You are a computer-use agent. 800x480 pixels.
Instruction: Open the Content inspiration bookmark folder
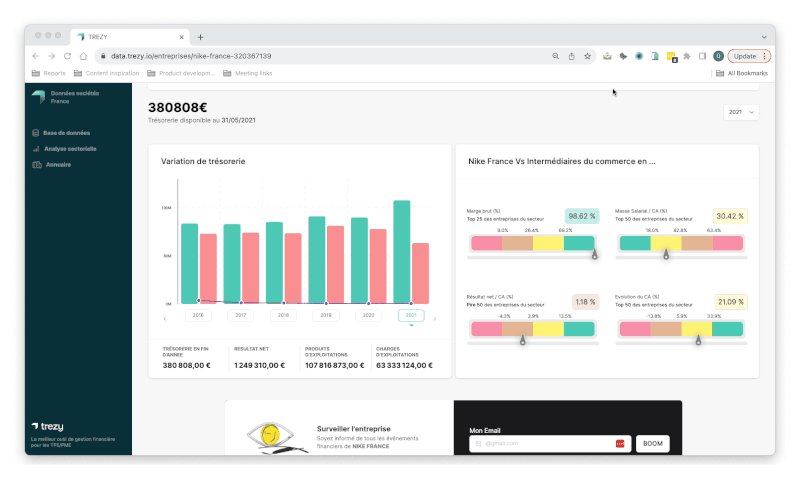click(107, 73)
